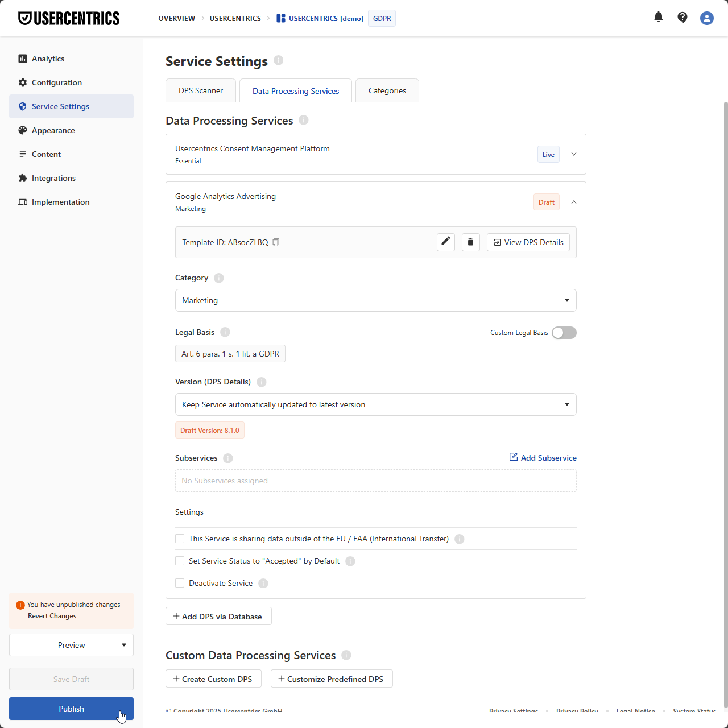Viewport: 728px width, 728px height.
Task: Collapse the Google Analytics Advertising row
Action: tap(574, 202)
